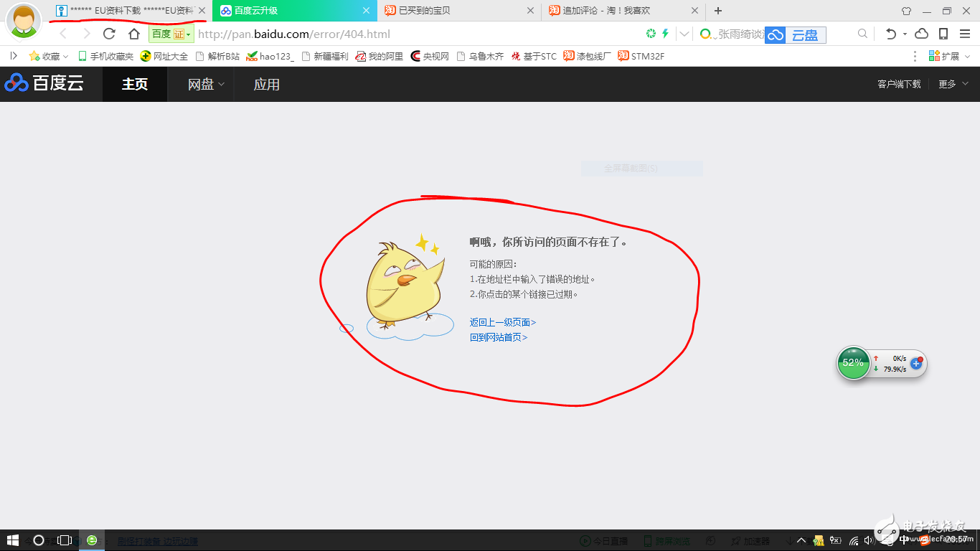
Task: Click 回到网站首页 link
Action: pyautogui.click(x=499, y=337)
